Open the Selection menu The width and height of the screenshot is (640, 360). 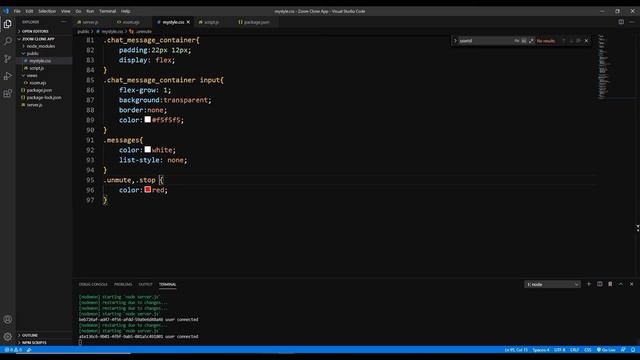click(x=47, y=11)
